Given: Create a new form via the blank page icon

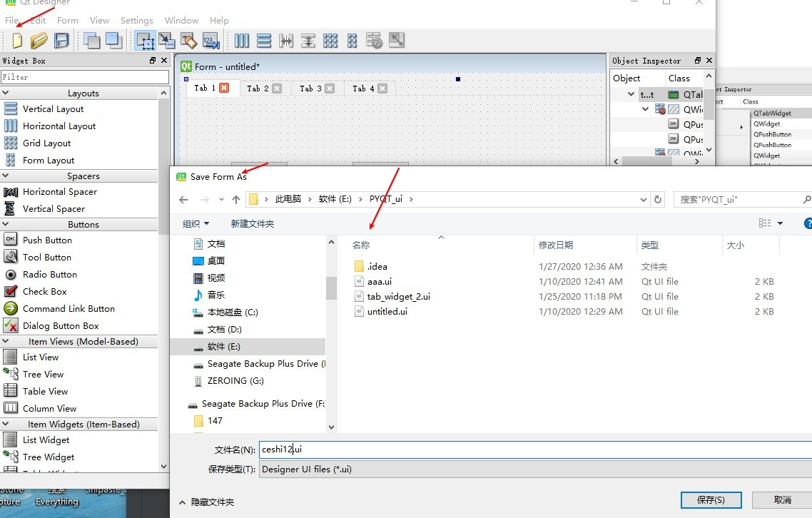Looking at the screenshot, I should click(x=15, y=41).
